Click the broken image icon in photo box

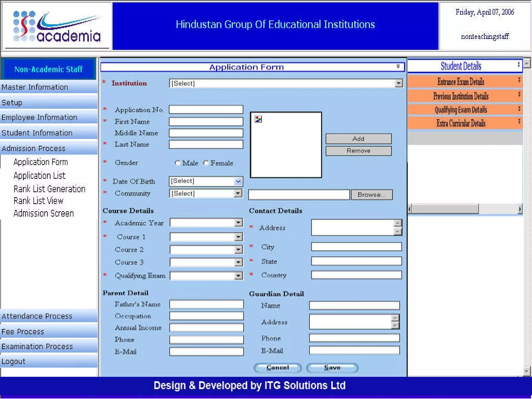pos(258,119)
